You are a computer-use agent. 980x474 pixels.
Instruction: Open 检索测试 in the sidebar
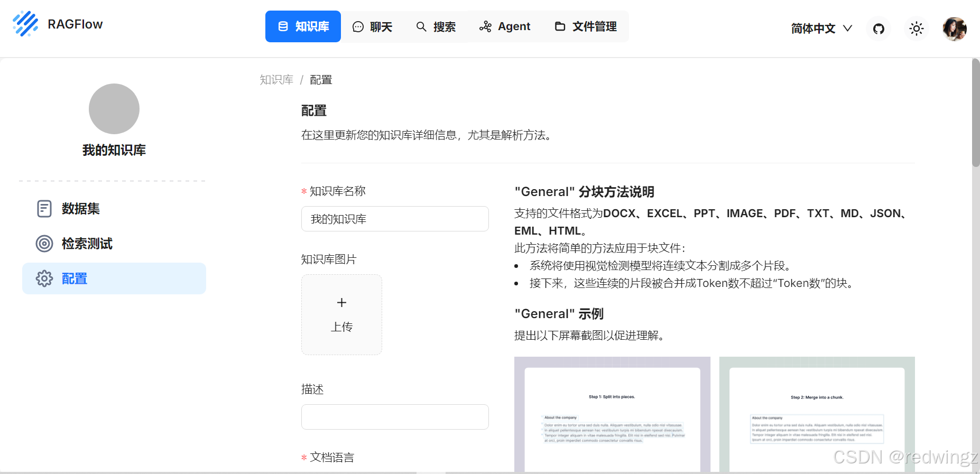click(114, 244)
